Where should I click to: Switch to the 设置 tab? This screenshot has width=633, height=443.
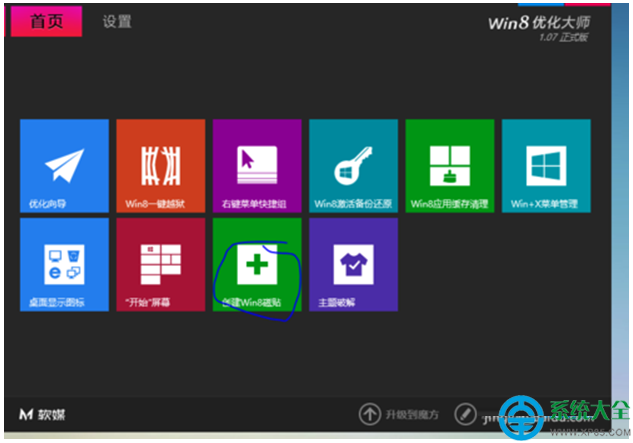pyautogui.click(x=117, y=21)
